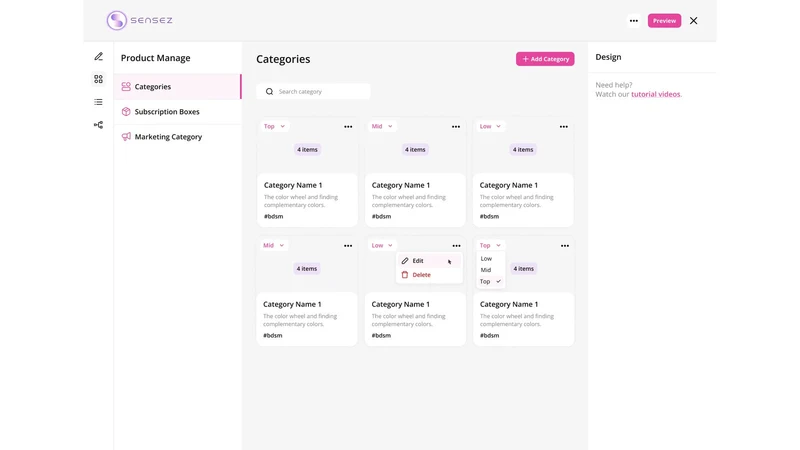Open the Mid priority dropdown, second row

coord(273,245)
